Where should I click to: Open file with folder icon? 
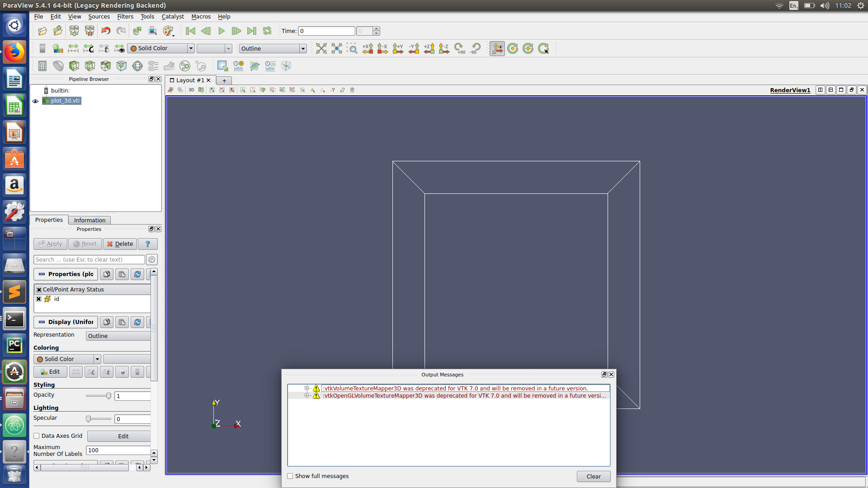(x=42, y=31)
